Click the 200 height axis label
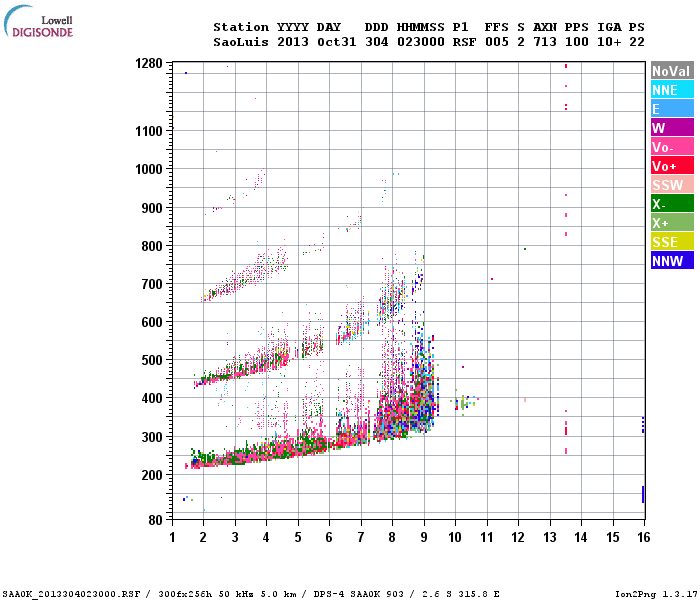The image size is (700, 600). coord(152,475)
